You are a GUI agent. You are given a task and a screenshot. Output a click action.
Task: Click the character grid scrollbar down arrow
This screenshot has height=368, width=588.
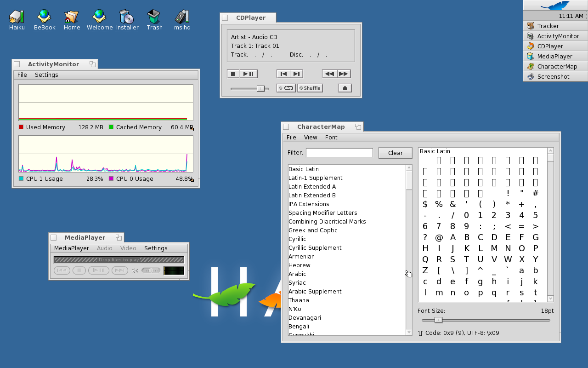(550, 299)
